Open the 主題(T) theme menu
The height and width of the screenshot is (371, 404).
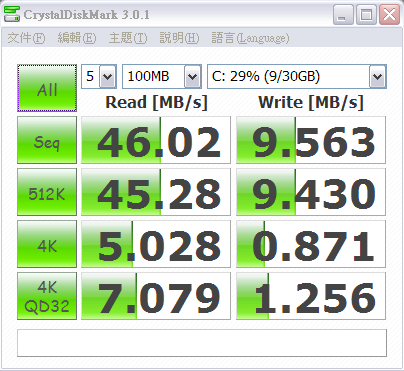tap(128, 38)
